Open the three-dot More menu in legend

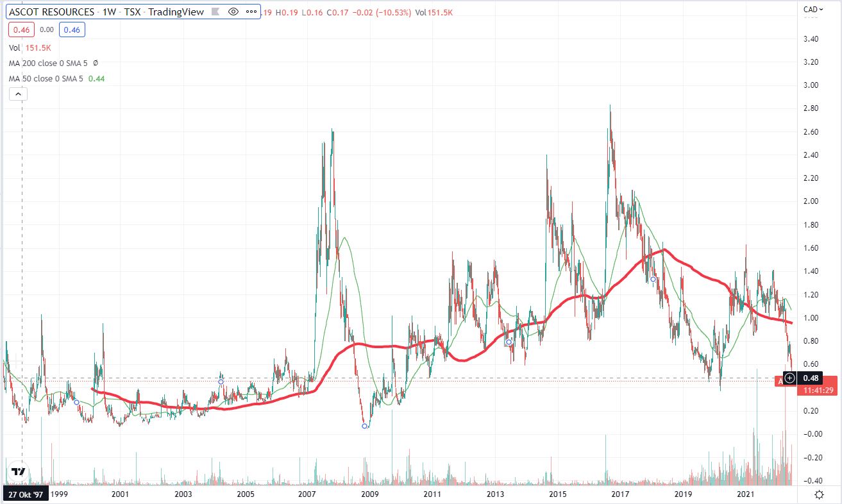point(250,12)
